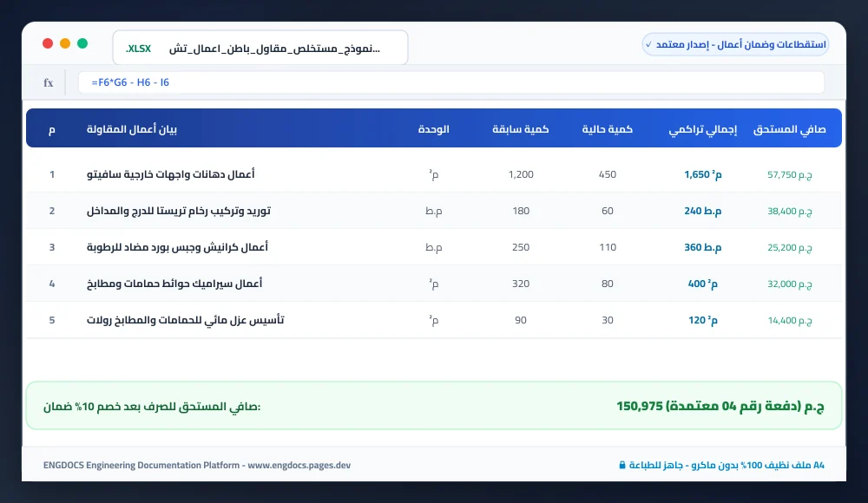Click the م serial column header

pyautogui.click(x=52, y=129)
